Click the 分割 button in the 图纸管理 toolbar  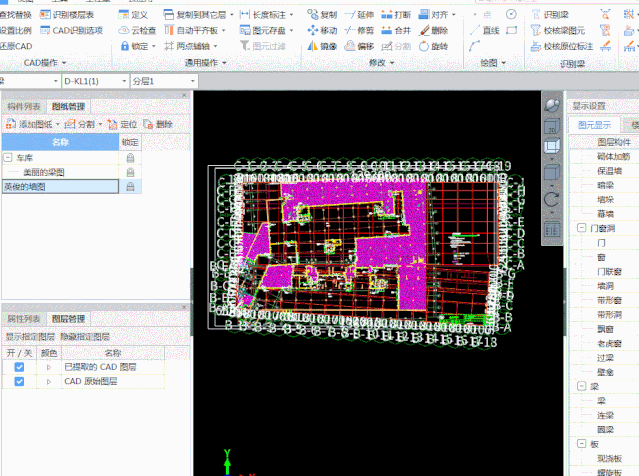[x=83, y=124]
